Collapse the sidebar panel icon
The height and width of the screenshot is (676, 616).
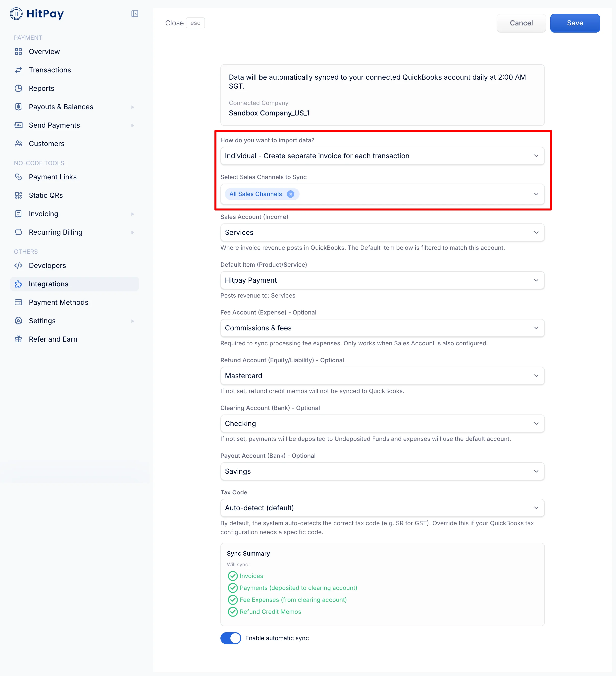135,14
